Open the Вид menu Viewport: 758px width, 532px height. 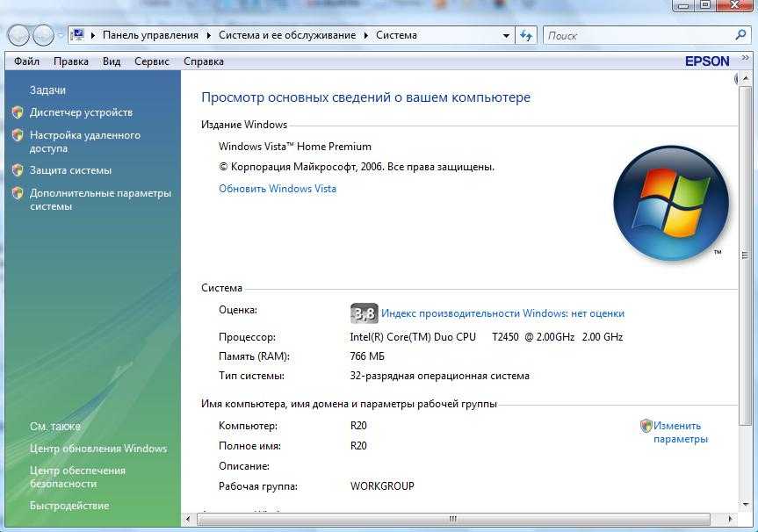tap(112, 61)
